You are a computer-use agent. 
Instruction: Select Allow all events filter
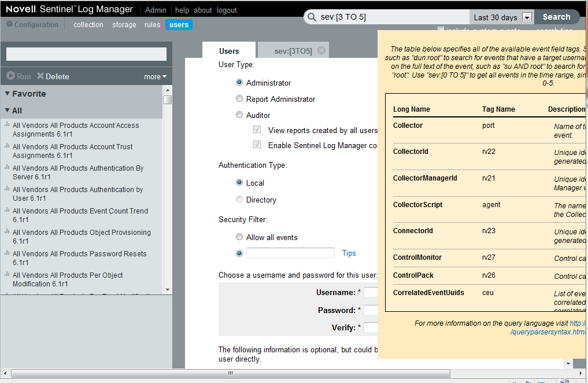[x=239, y=237]
